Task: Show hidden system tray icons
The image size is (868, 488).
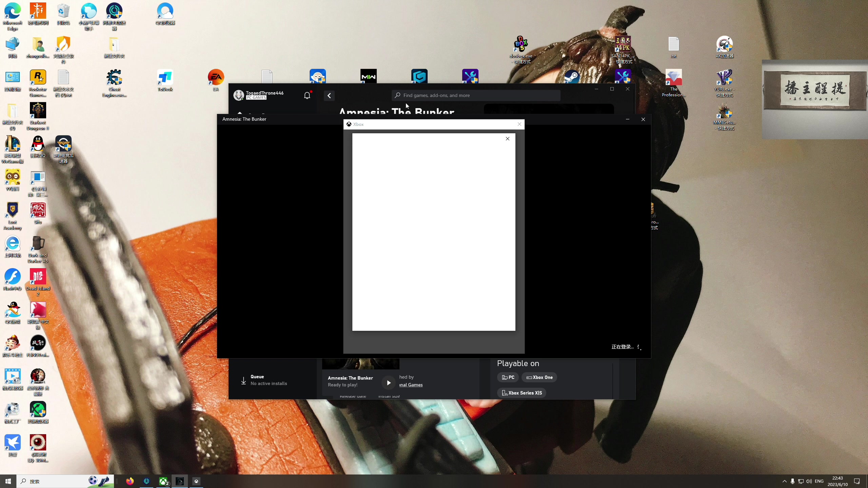Action: pos(785,481)
